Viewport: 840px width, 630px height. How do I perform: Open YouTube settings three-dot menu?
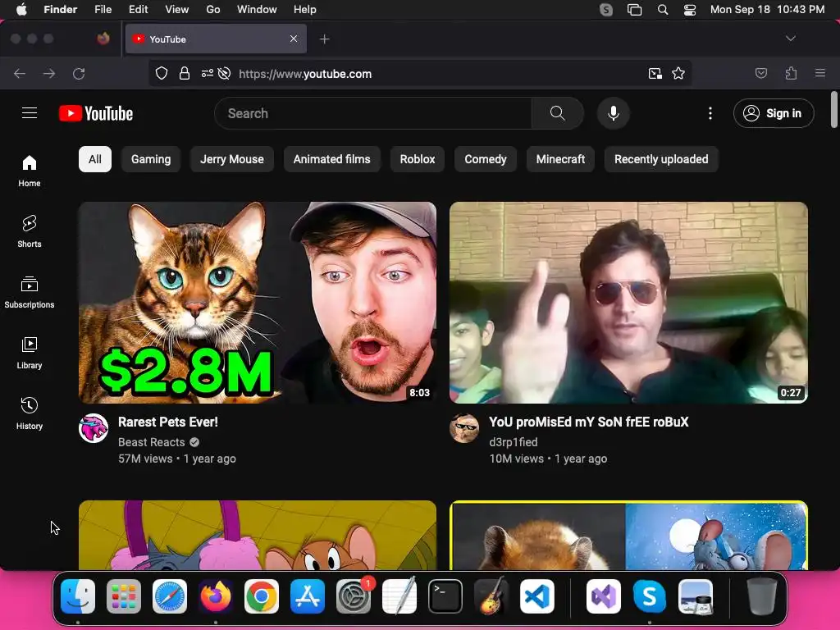(x=710, y=113)
